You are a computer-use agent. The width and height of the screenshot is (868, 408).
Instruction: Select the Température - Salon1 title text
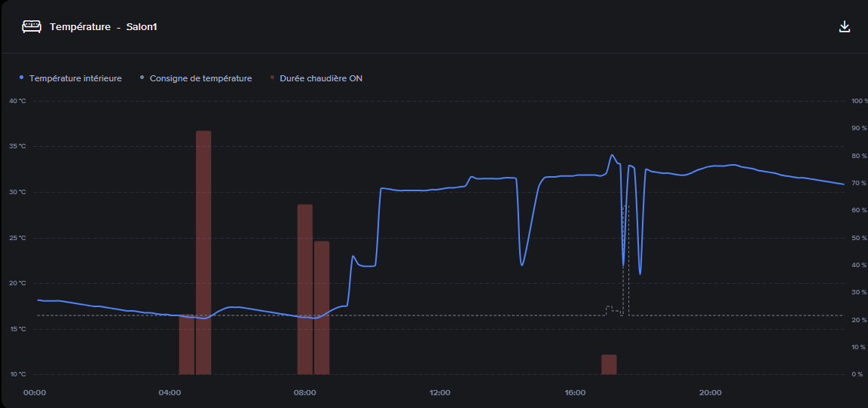103,27
